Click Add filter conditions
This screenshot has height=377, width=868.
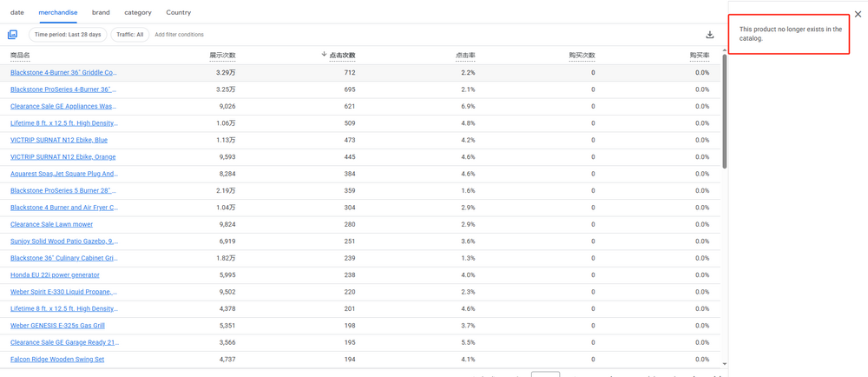[179, 35]
